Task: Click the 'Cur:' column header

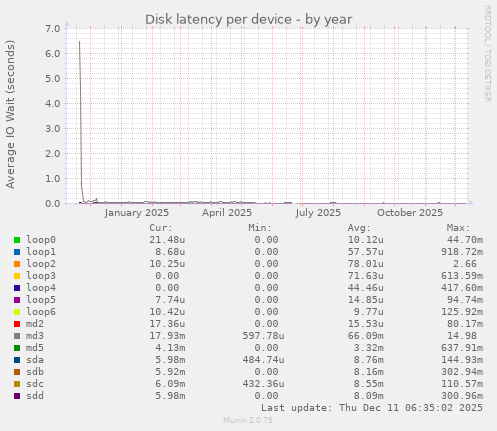Action: click(x=161, y=228)
